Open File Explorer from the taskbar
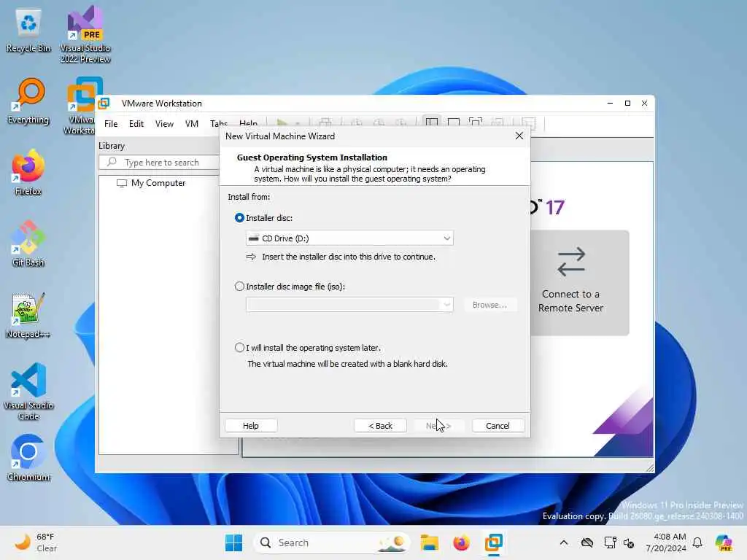This screenshot has height=560, width=747. pyautogui.click(x=429, y=542)
